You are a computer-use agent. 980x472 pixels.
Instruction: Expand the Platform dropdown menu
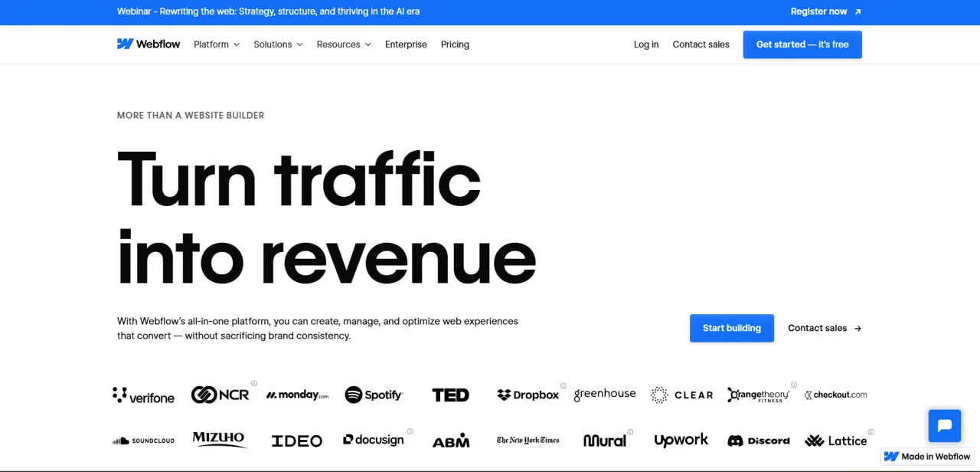217,44
